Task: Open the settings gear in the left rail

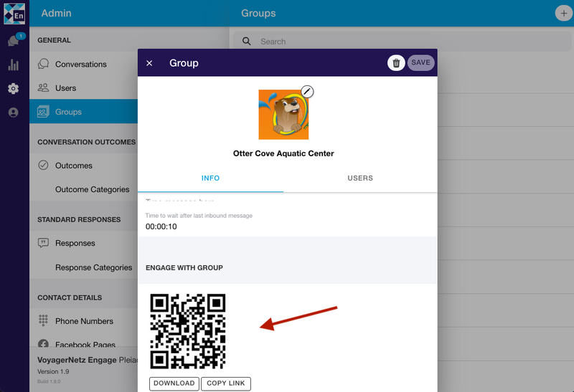Action: pos(14,88)
